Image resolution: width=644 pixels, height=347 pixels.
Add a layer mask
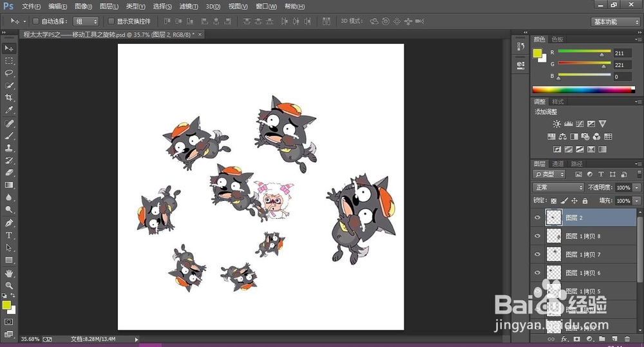point(576,339)
